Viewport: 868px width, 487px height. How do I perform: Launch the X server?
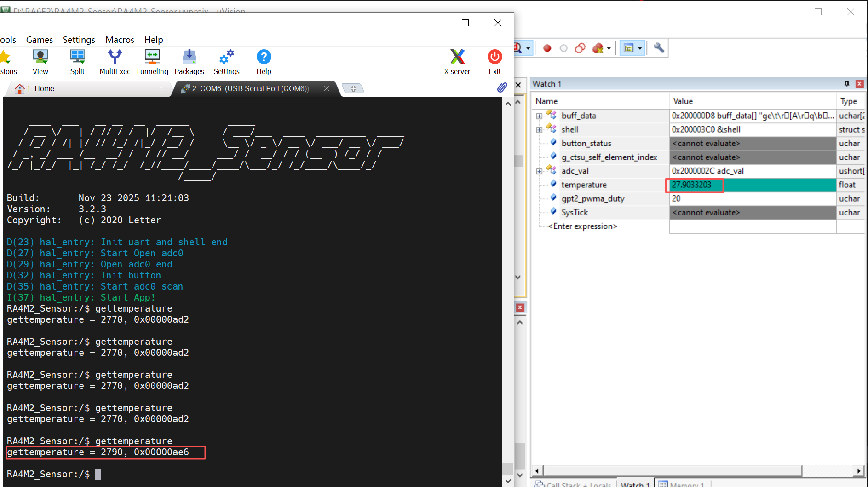click(457, 62)
